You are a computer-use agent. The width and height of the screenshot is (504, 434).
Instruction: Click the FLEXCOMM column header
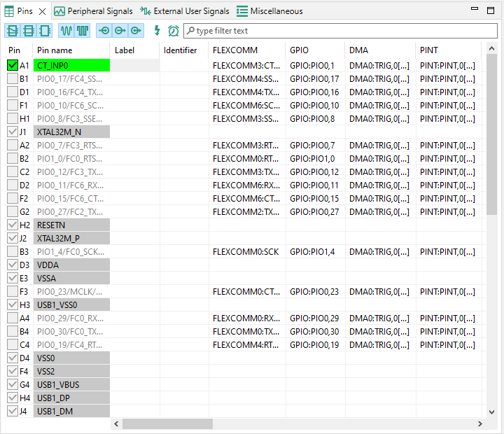(247, 50)
